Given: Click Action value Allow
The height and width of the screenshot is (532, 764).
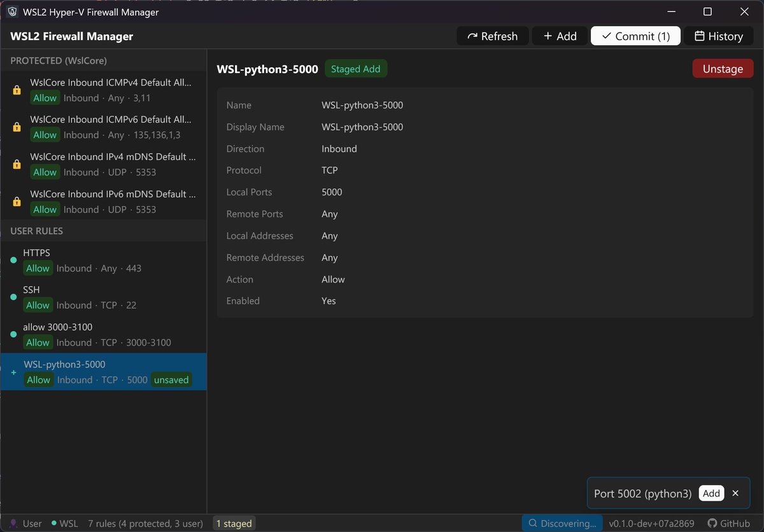Looking at the screenshot, I should 333,279.
